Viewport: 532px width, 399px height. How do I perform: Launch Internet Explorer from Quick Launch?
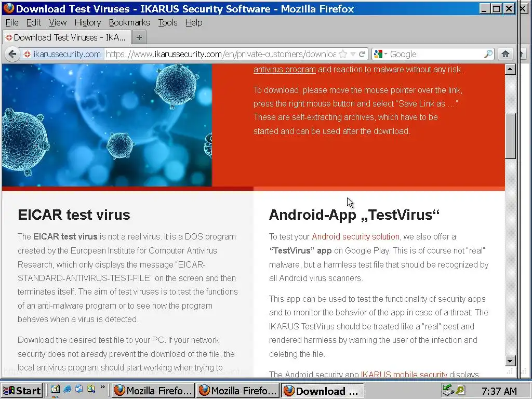(67, 389)
